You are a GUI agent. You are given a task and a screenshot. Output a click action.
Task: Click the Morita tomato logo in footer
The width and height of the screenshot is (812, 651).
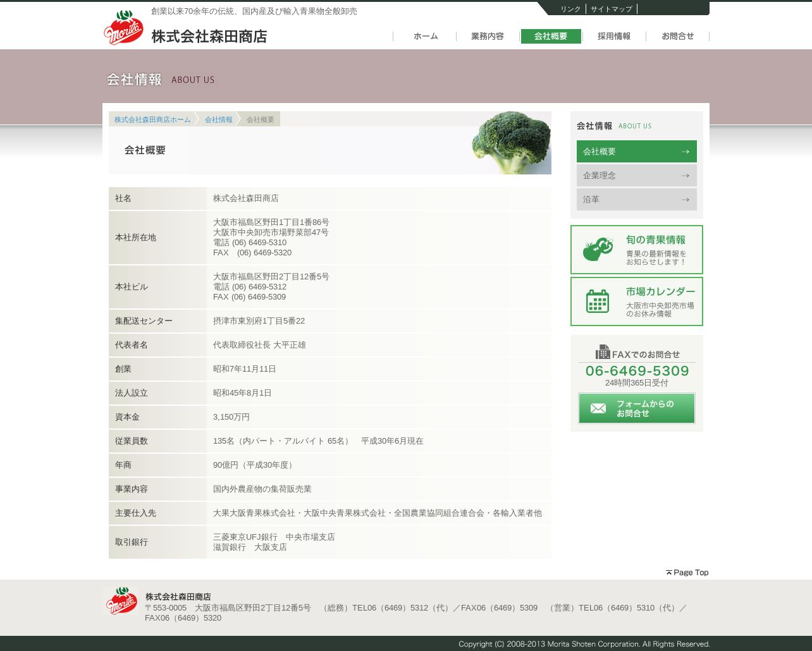(121, 601)
